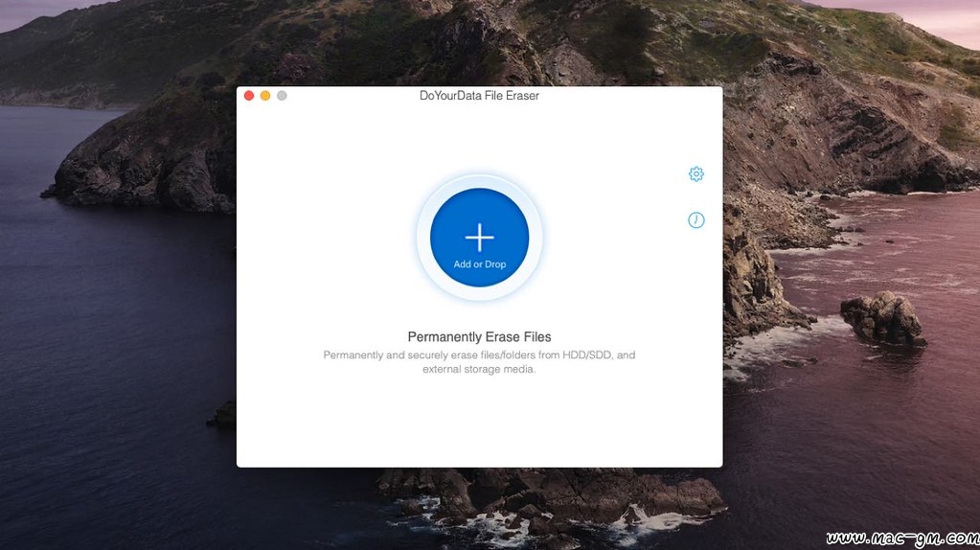Click the blue Add or Drop button
The width and height of the screenshot is (980, 550).
tap(479, 238)
